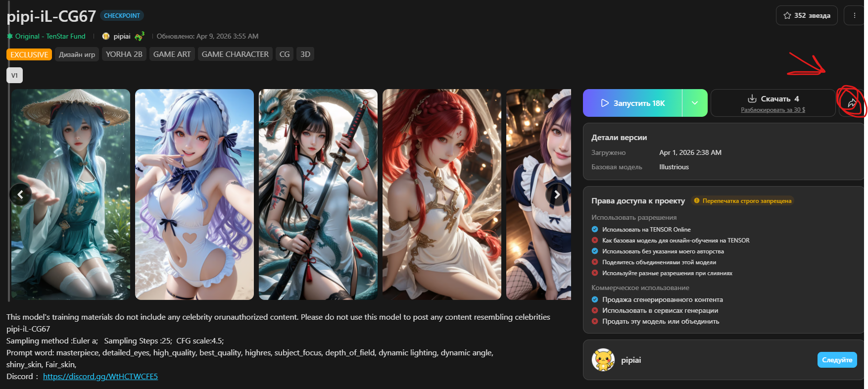
Task: Click the Illustrious base model value
Action: pyautogui.click(x=674, y=167)
